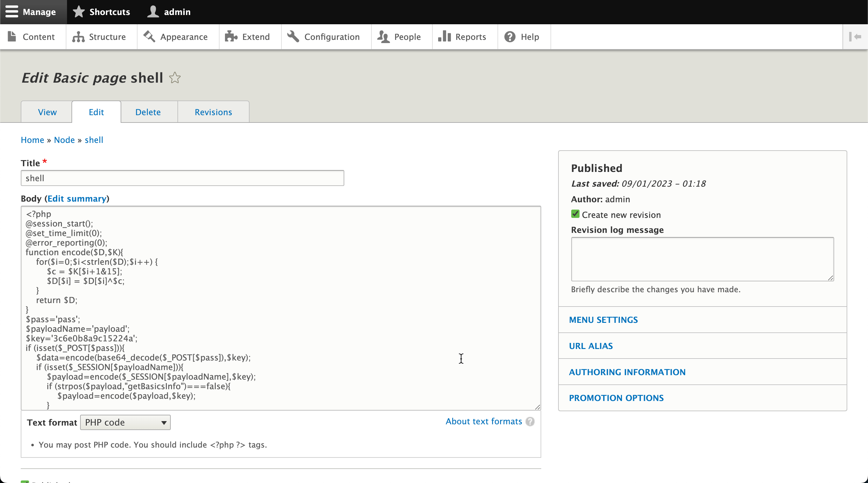The image size is (868, 483).
Task: Select the Edit tab
Action: [96, 112]
